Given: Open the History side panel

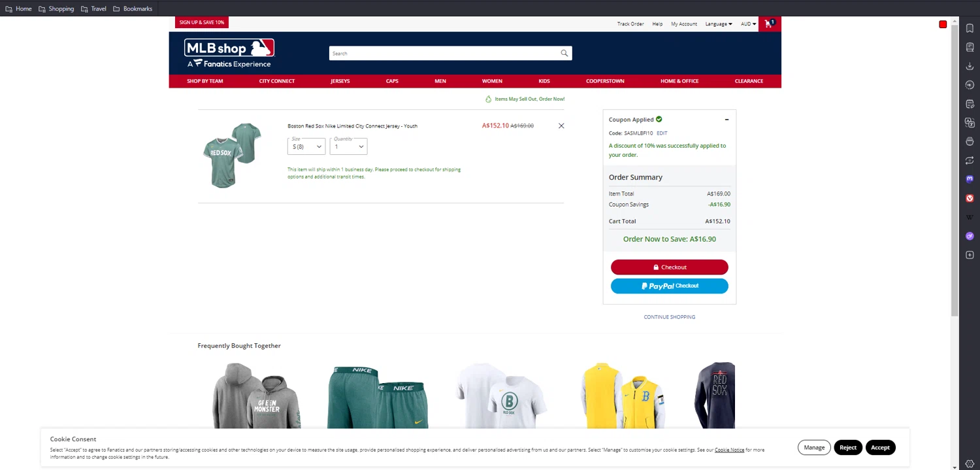Looking at the screenshot, I should tap(970, 85).
